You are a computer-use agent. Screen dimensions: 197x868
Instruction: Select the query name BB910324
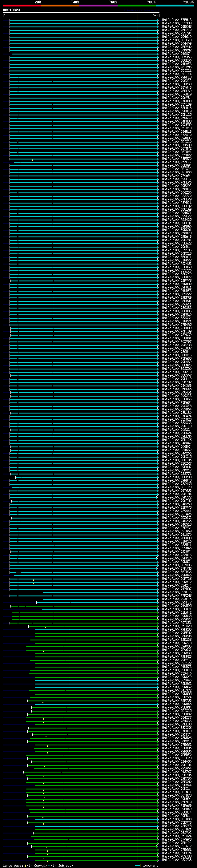(11, 10)
